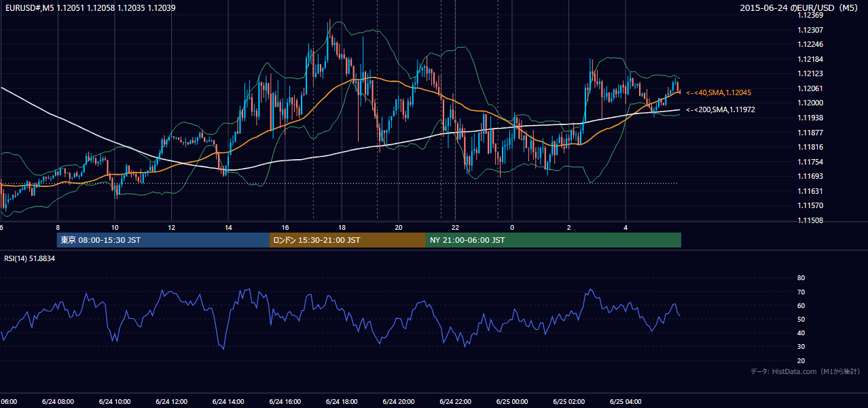The width and height of the screenshot is (868, 408).
Task: Click price axis value 1.11570
Action: [x=810, y=205]
